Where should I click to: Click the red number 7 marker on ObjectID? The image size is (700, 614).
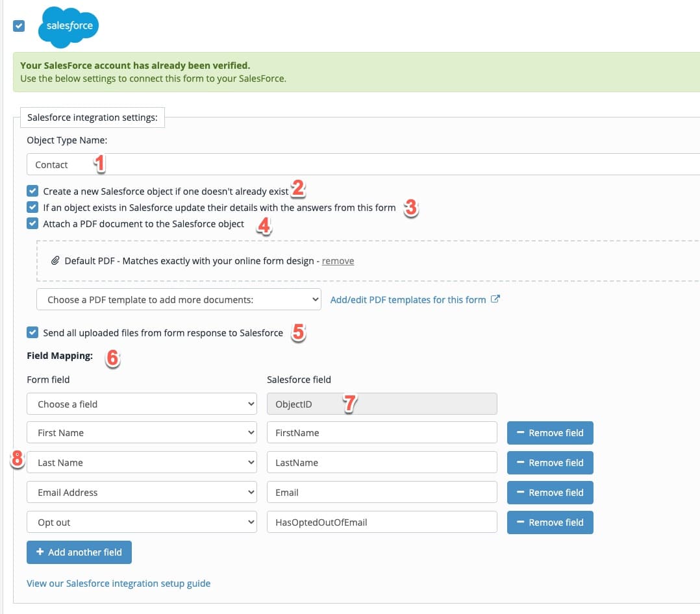(x=350, y=404)
